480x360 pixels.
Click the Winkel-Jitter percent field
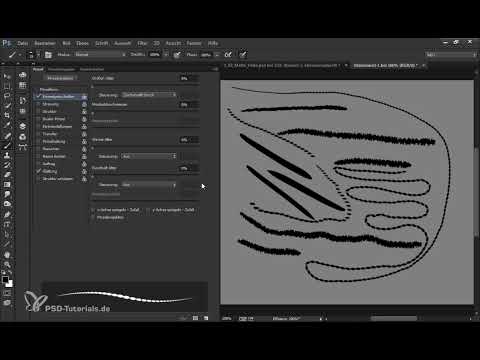click(x=189, y=140)
